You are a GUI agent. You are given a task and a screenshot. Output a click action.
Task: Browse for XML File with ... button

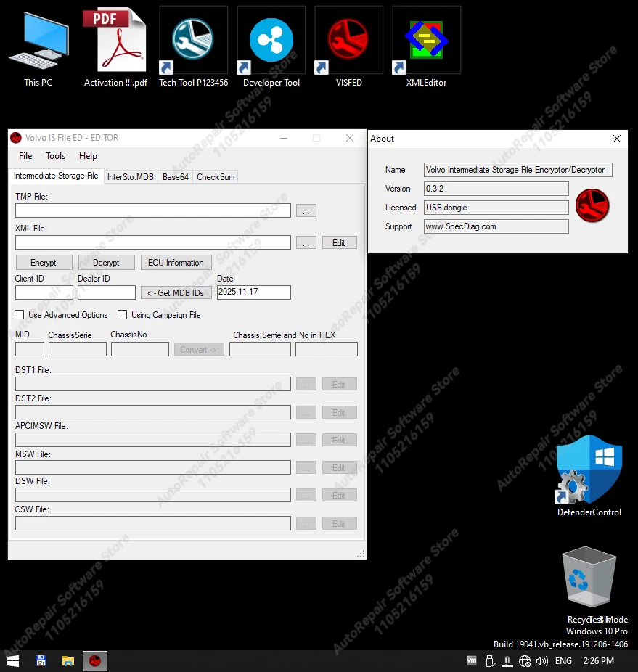click(x=306, y=242)
